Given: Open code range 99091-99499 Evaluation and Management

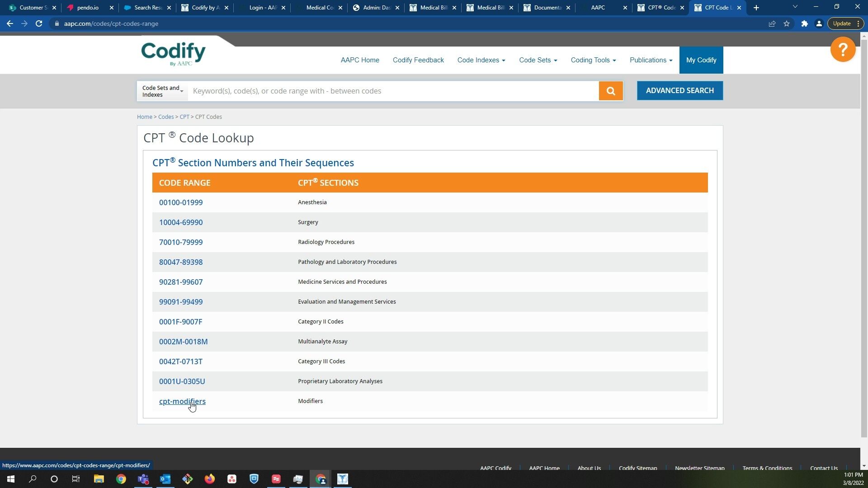Looking at the screenshot, I should coord(181,302).
